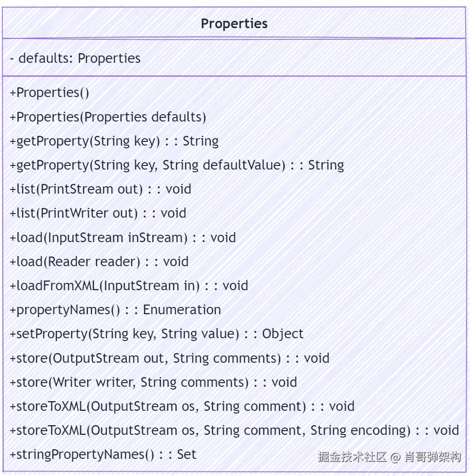Click list(PrintWriter out) method
Screen dimensions: 474x476
click(98, 213)
